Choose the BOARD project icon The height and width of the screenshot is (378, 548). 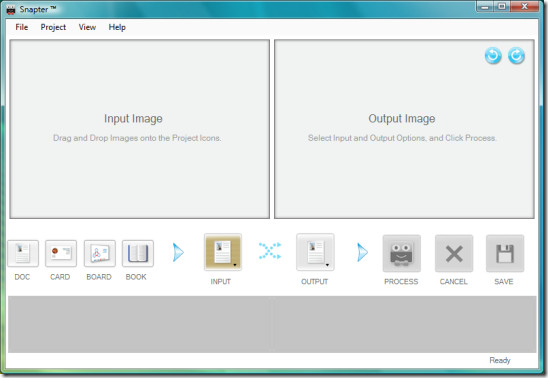(100, 253)
